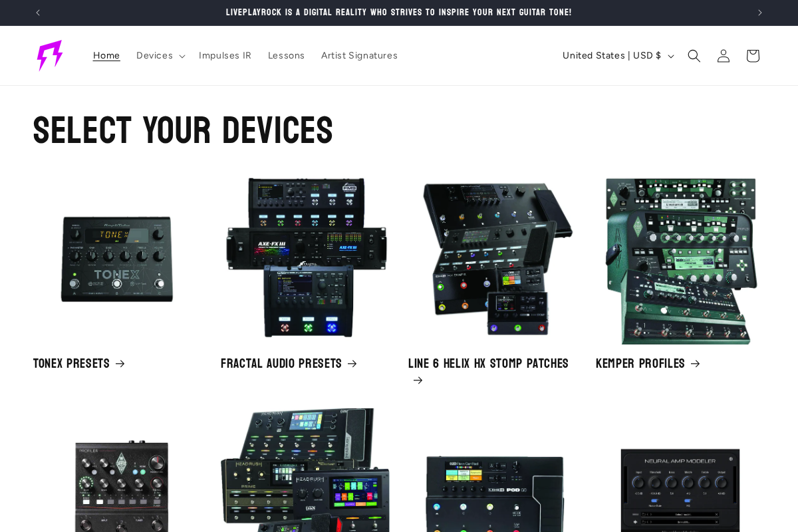Viewport: 798px width, 532px height.
Task: Click the pink lightning bolt logo
Action: 50,55
